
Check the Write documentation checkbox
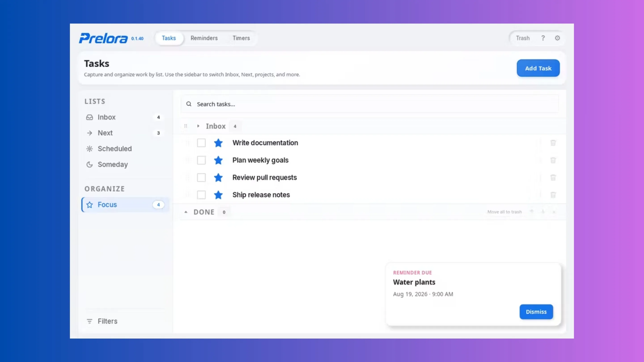201,143
